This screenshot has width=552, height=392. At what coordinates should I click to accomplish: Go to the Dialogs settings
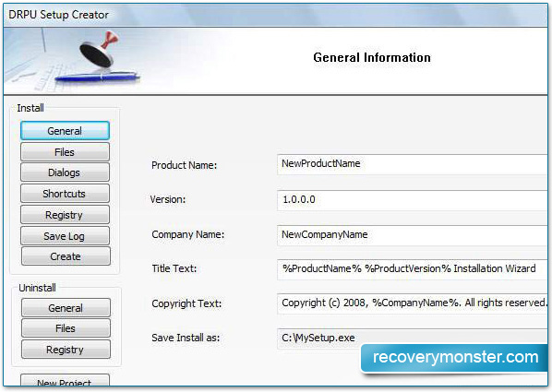(x=65, y=172)
